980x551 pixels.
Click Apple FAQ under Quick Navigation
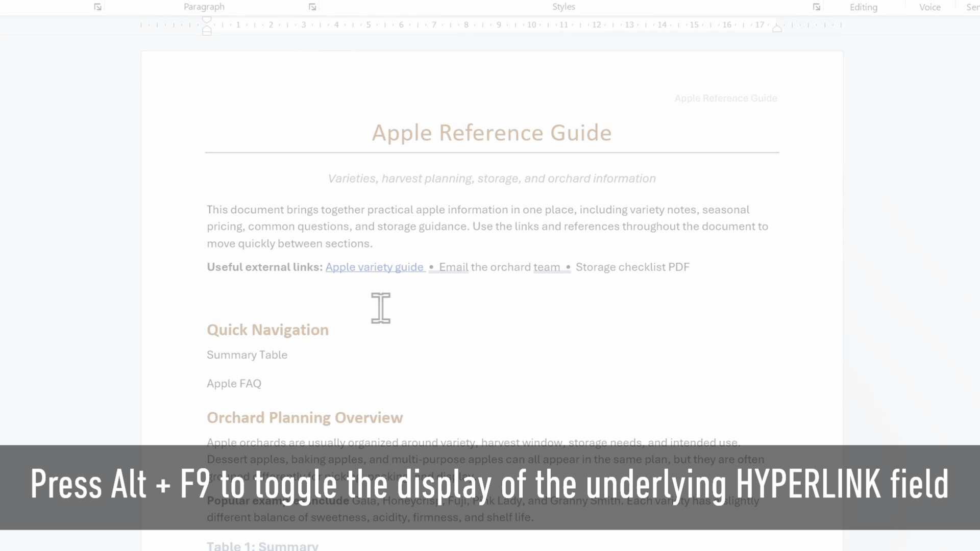pyautogui.click(x=234, y=384)
